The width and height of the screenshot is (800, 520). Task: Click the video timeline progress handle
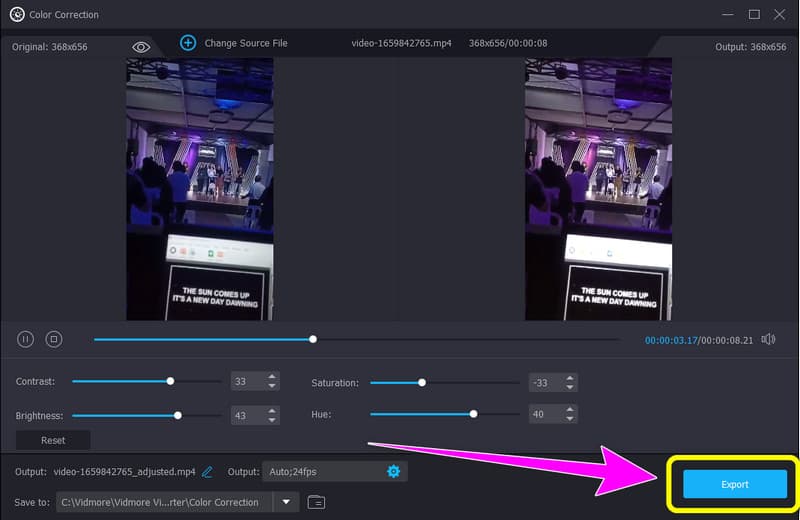coord(313,339)
